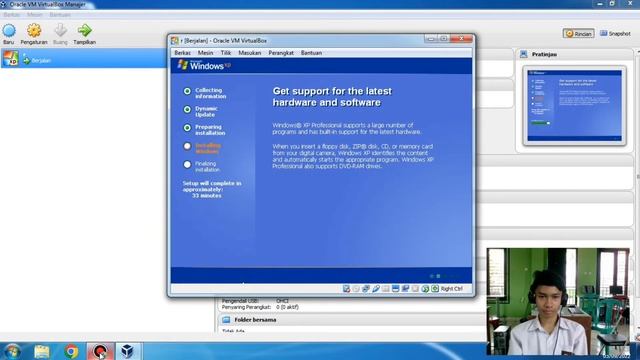
Task: Click the VM window title bar icon
Action: tap(175, 40)
